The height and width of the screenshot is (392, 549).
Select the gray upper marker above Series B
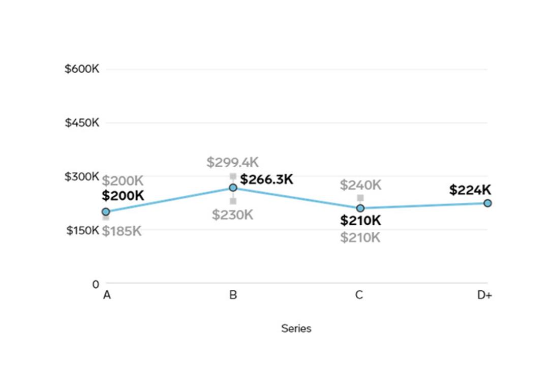(x=233, y=176)
